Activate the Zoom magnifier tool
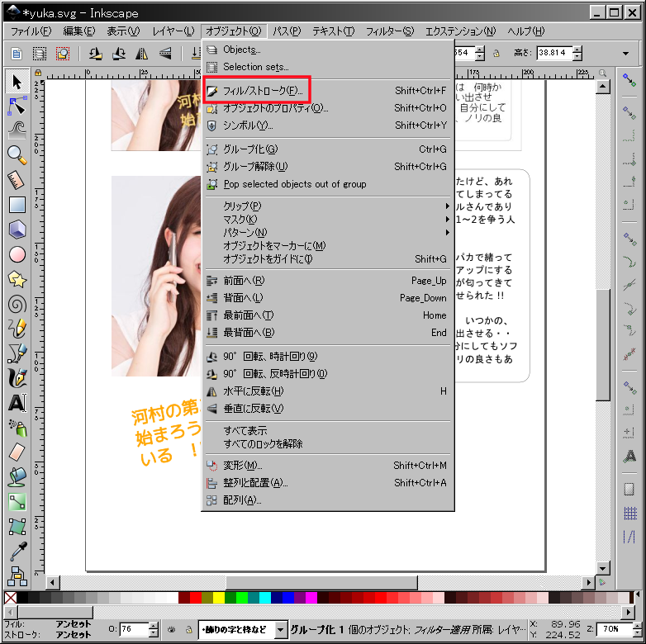The image size is (646, 644). 17,155
